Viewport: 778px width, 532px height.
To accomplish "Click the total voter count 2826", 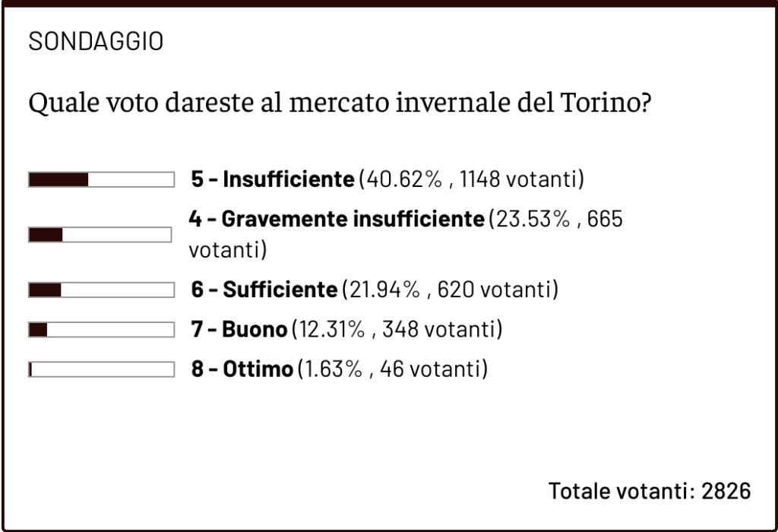I will pyautogui.click(x=726, y=491).
